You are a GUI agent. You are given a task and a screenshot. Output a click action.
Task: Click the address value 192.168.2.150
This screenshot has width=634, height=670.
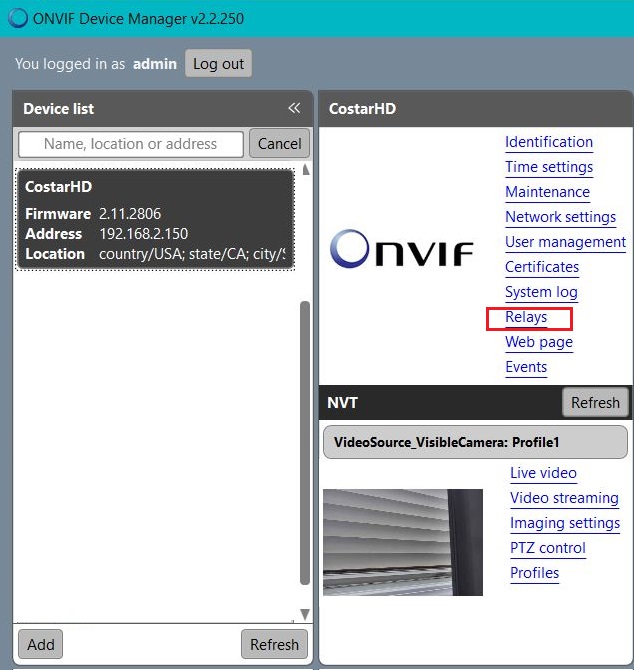144,234
